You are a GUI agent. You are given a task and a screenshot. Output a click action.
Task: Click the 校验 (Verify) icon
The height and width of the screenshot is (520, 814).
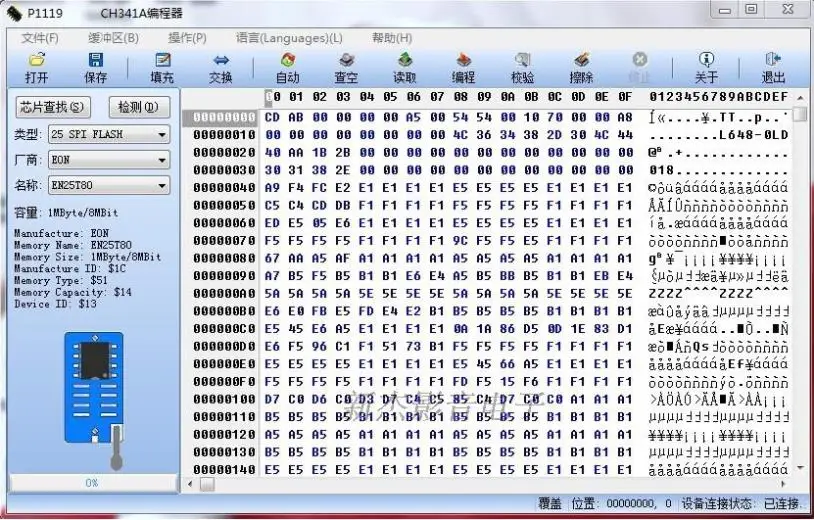(522, 60)
